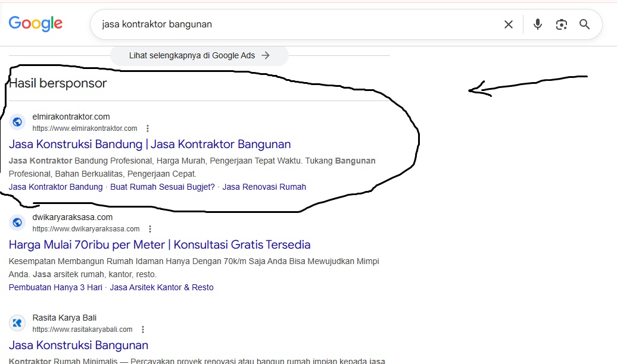This screenshot has width=617, height=364.
Task: Open 'Jasa Konstruksi Bandung | Jasa Kontraktor Bangunan' link
Action: pos(149,145)
